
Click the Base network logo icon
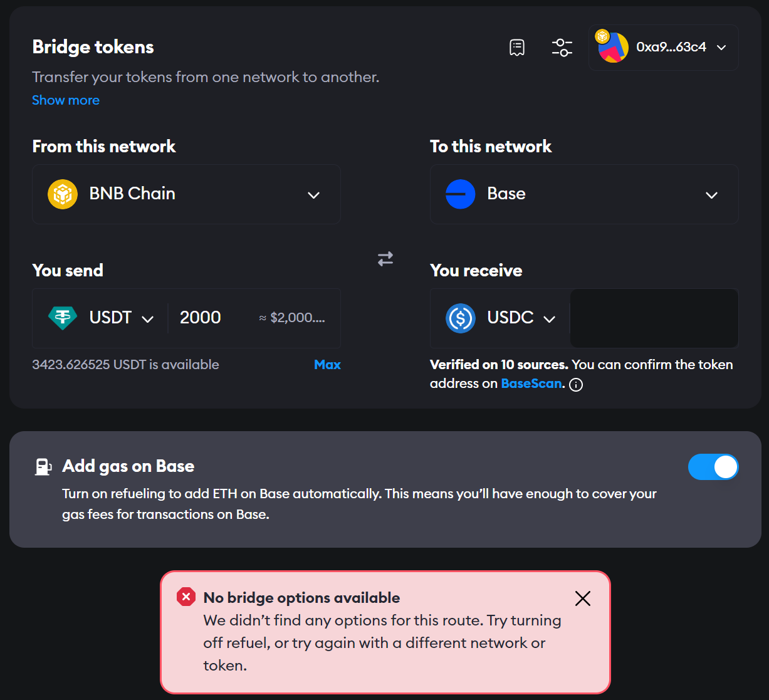460,194
